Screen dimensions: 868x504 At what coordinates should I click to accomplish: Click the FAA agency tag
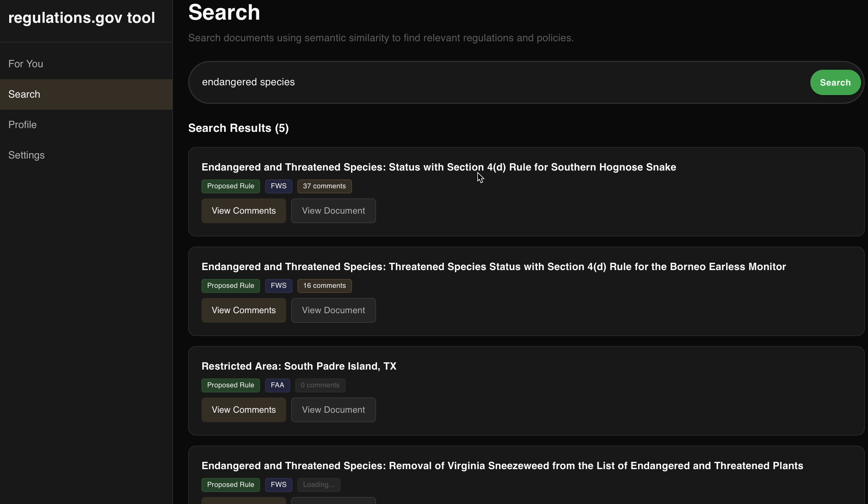click(277, 385)
